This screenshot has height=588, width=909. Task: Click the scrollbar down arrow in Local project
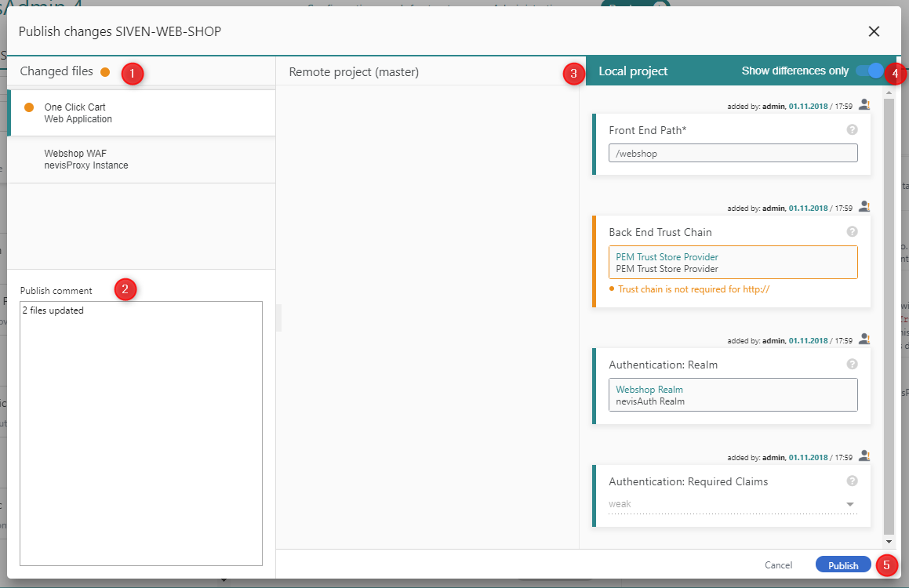pos(889,542)
